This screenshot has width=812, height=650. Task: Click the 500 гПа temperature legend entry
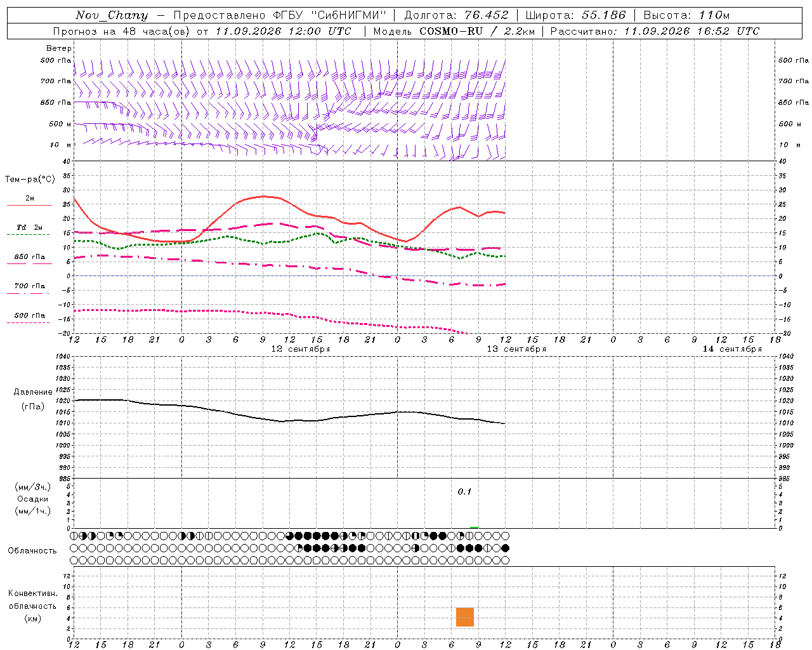(x=29, y=315)
